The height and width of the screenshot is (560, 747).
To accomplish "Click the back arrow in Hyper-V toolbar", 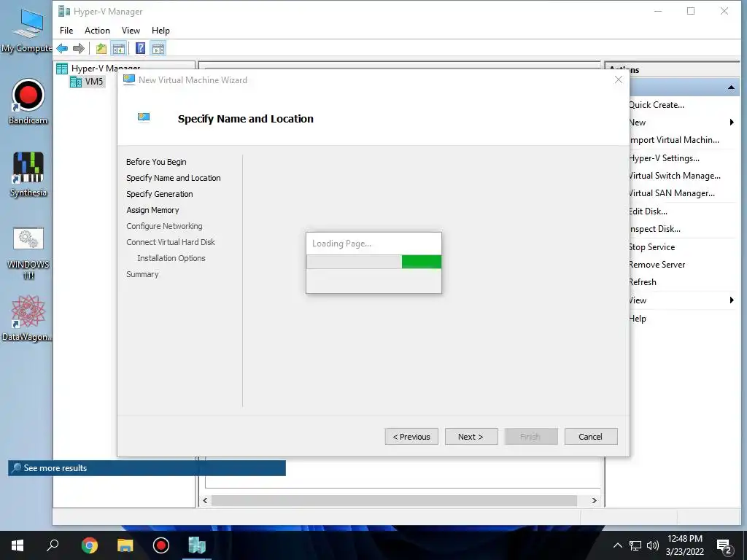I will 62,49.
